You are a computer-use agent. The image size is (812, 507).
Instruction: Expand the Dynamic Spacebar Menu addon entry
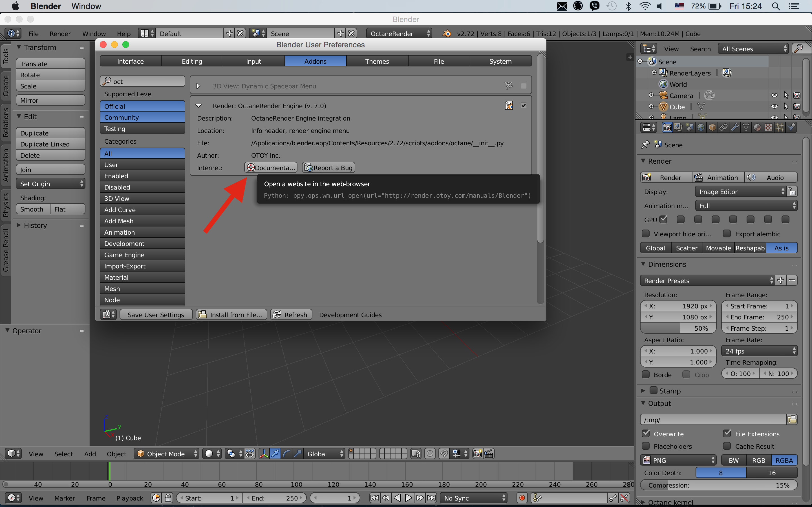pos(198,86)
